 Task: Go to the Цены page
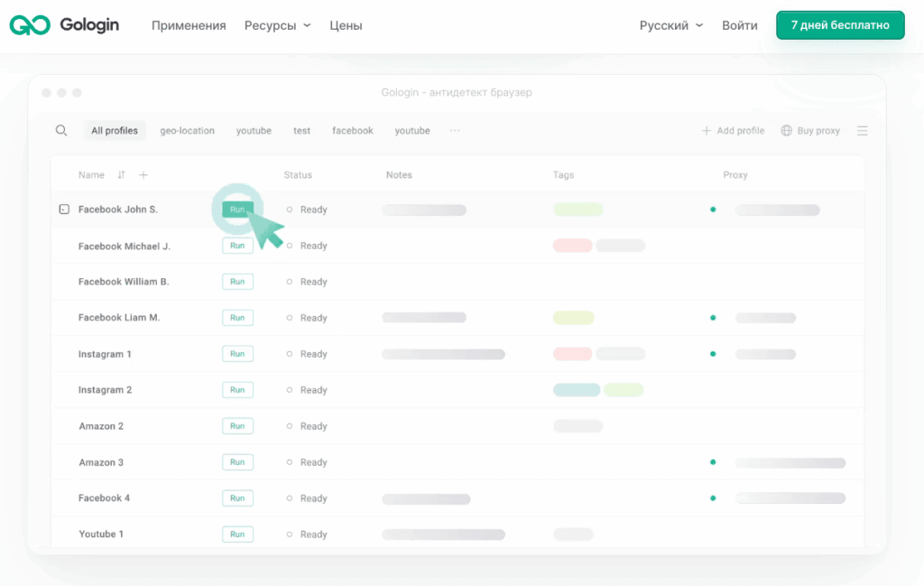(x=346, y=25)
